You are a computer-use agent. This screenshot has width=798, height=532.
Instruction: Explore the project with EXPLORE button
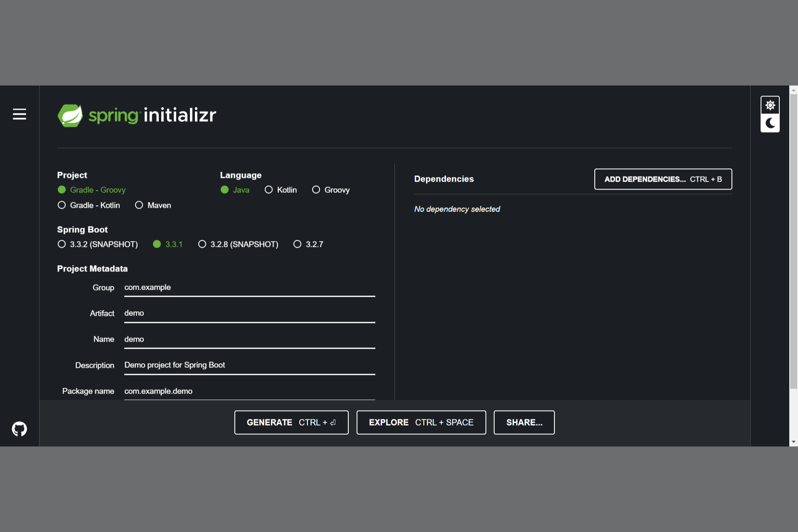point(421,422)
